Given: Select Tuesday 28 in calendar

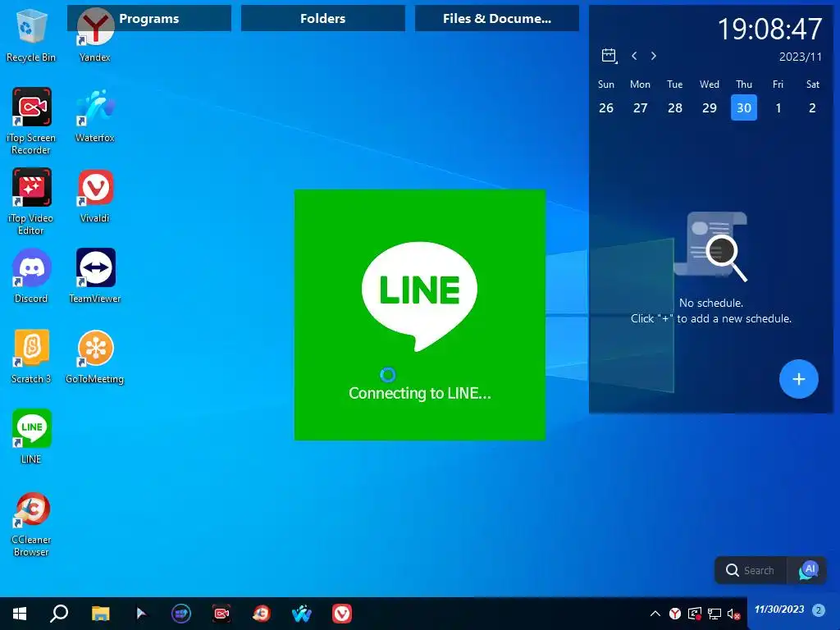Looking at the screenshot, I should [675, 107].
